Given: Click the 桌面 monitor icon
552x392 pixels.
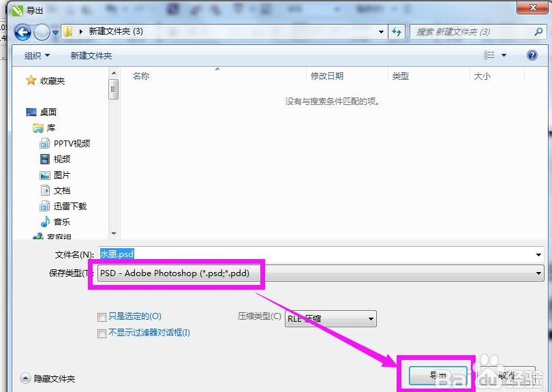Looking at the screenshot, I should 31,112.
